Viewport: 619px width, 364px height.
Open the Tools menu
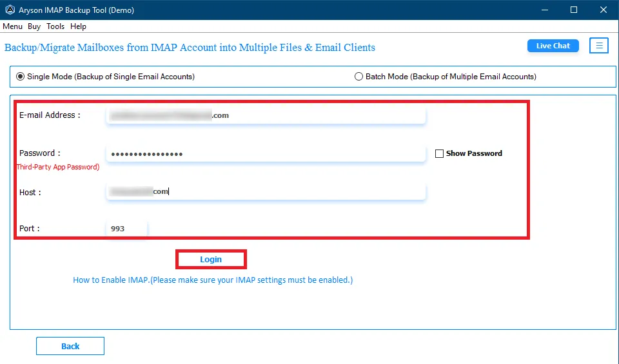click(55, 26)
